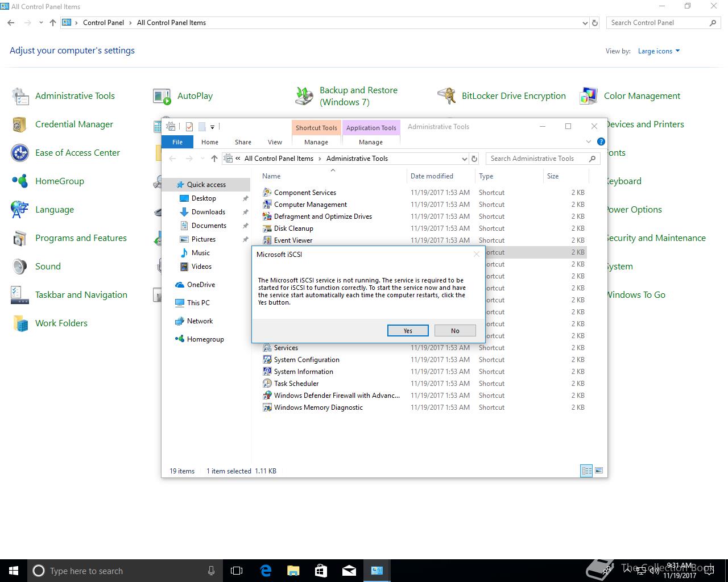Open the HomeGroup control panel icon

pos(20,181)
